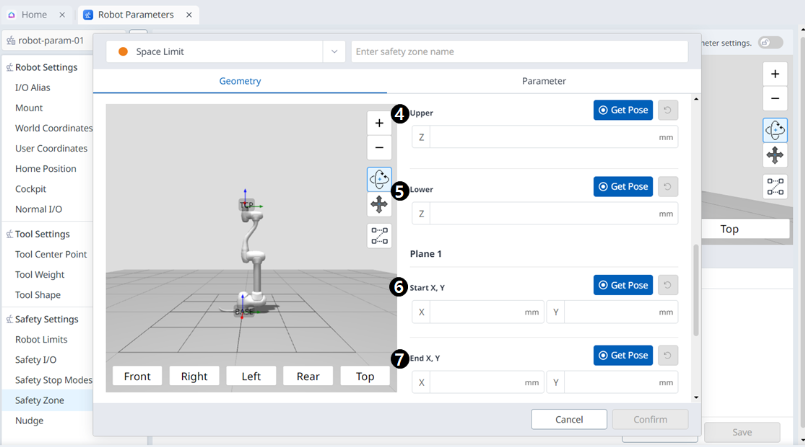Viewport: 805px width, 447px height.
Task: Collapse the Safety Settings tree section
Action: tap(9, 319)
